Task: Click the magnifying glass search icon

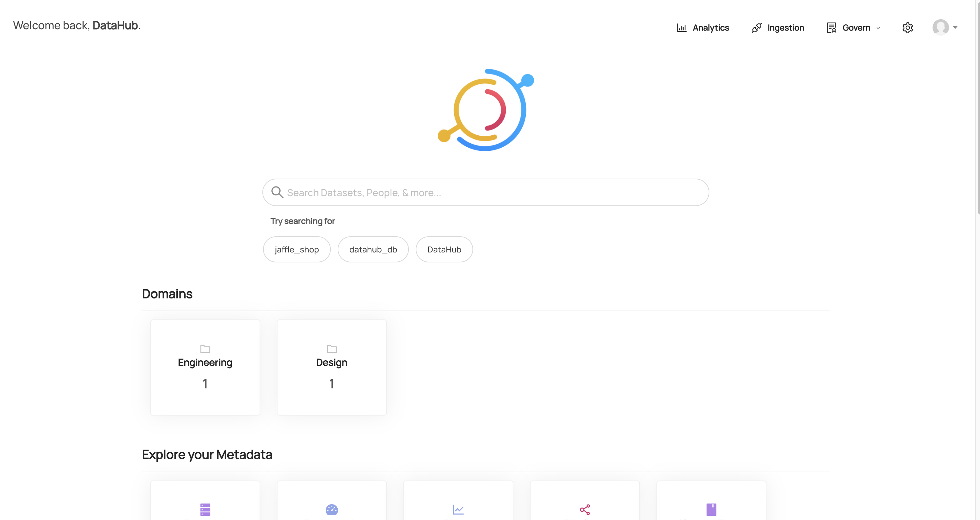Action: [277, 192]
